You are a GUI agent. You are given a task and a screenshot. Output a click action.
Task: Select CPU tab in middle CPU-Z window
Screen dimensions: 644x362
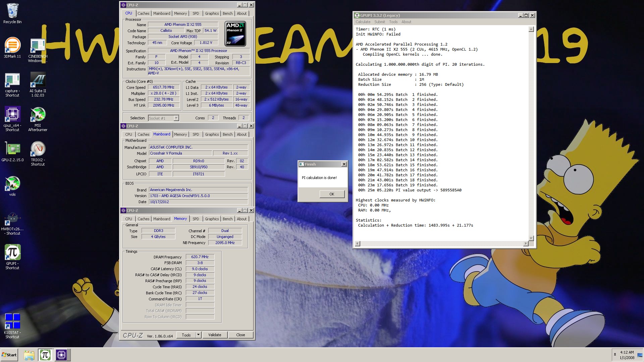[128, 134]
